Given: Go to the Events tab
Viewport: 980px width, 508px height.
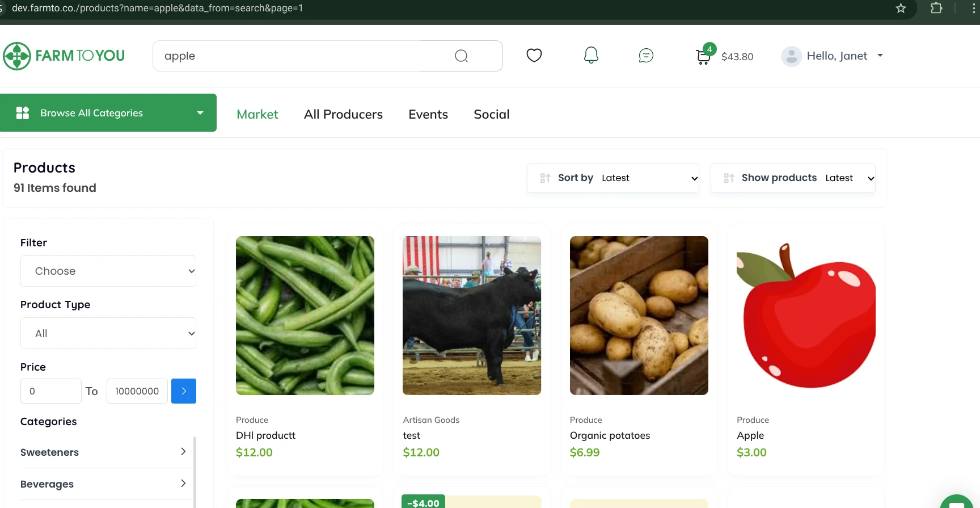Looking at the screenshot, I should pos(428,114).
